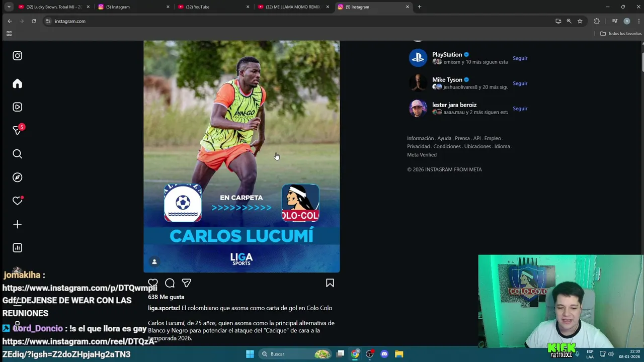Follow the PlayStation account
Screen dimensions: 644x362
pyautogui.click(x=520, y=58)
